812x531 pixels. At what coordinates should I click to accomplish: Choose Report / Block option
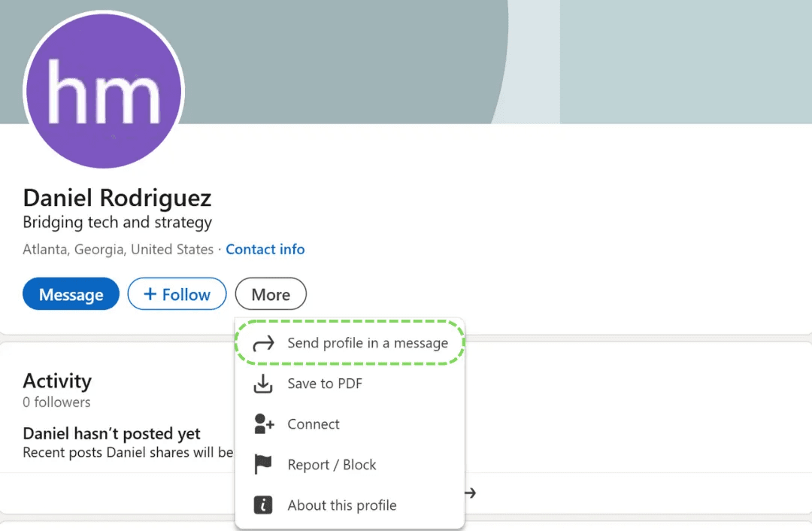[332, 464]
